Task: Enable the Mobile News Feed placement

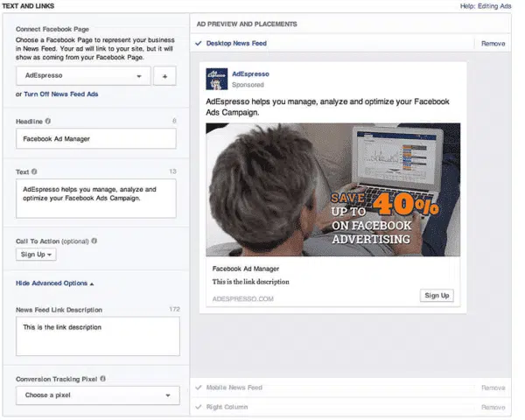Action: pos(200,387)
